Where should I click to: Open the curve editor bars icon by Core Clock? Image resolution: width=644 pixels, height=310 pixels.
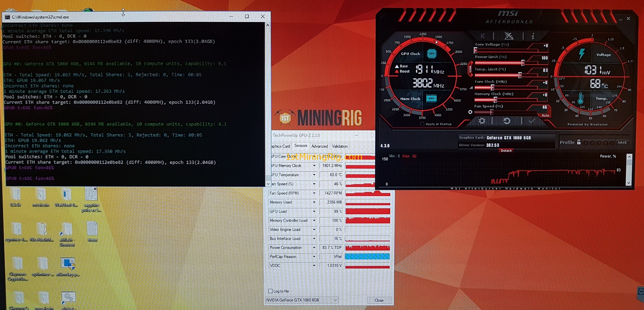pyautogui.click(x=471, y=88)
